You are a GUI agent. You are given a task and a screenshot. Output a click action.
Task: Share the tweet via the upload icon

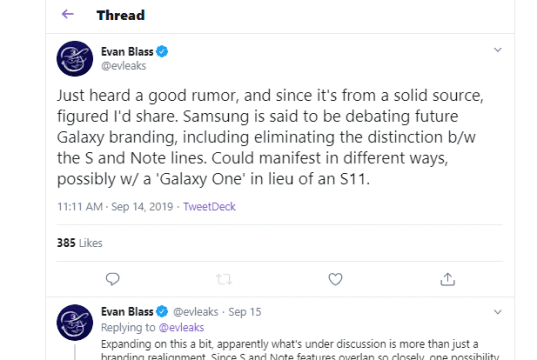tap(447, 279)
